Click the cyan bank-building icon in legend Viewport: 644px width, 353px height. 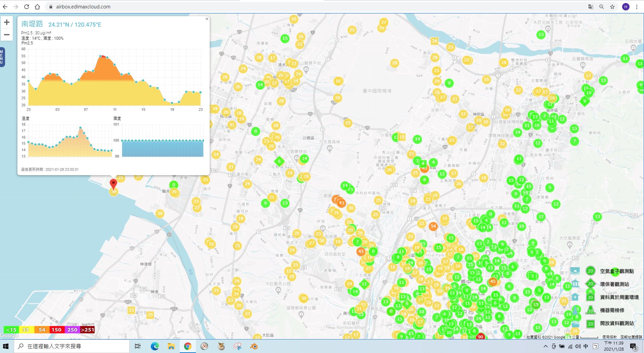[575, 284]
